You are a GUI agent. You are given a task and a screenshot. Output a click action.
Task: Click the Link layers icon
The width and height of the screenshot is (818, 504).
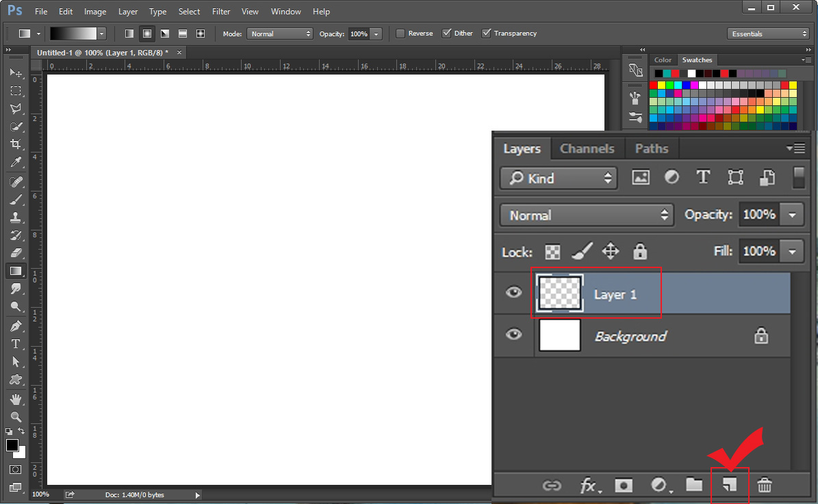(552, 486)
